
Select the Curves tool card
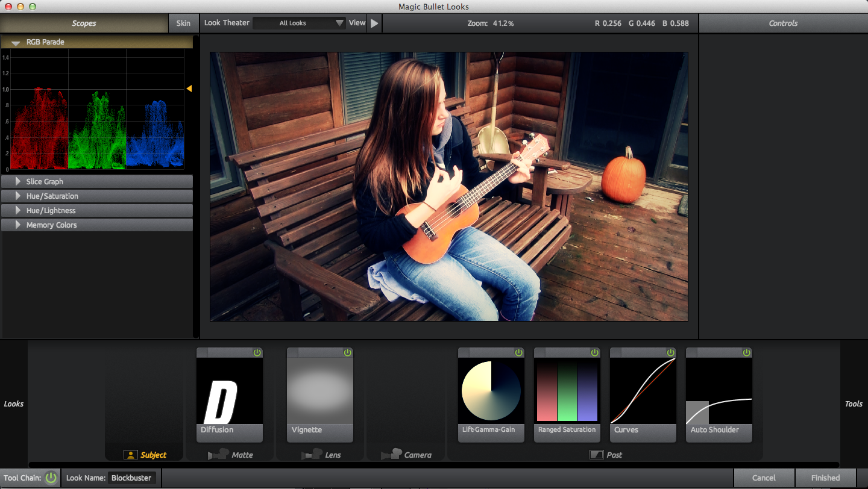pyautogui.click(x=643, y=391)
